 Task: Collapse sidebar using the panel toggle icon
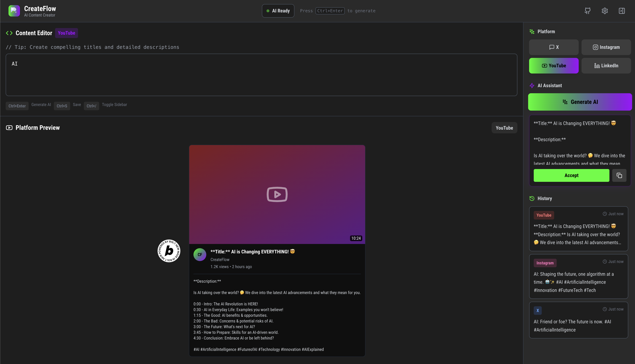[x=622, y=11]
